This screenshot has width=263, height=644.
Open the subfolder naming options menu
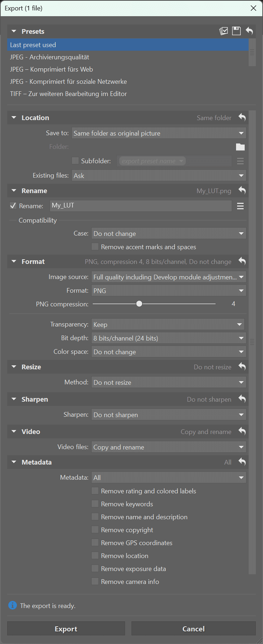pos(240,161)
